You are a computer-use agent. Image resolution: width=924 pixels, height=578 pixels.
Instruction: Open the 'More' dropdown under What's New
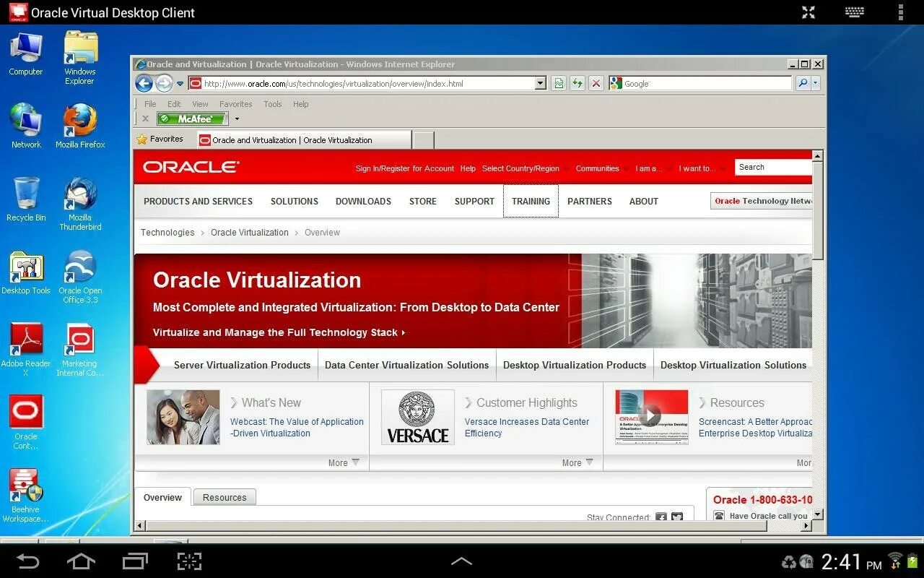(344, 462)
